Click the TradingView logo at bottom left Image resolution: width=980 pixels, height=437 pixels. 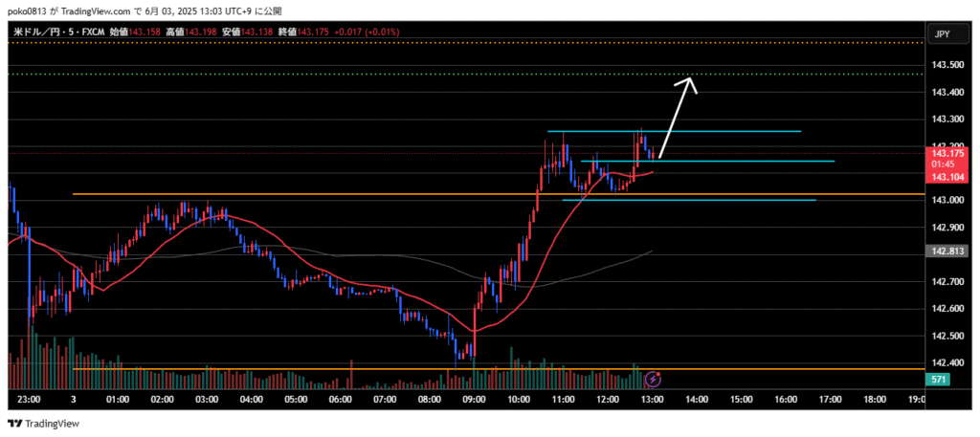(44, 424)
